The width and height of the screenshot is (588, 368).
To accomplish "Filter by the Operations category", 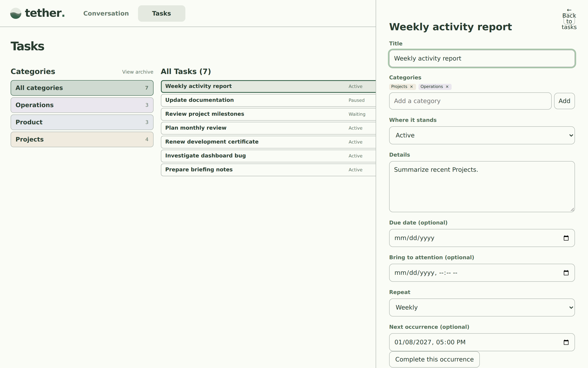I will 82,105.
